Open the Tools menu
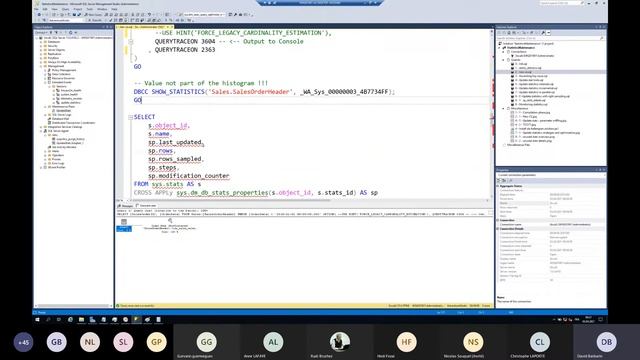Screen dimensions: 640x360 pyautogui.click(x=90, y=9)
